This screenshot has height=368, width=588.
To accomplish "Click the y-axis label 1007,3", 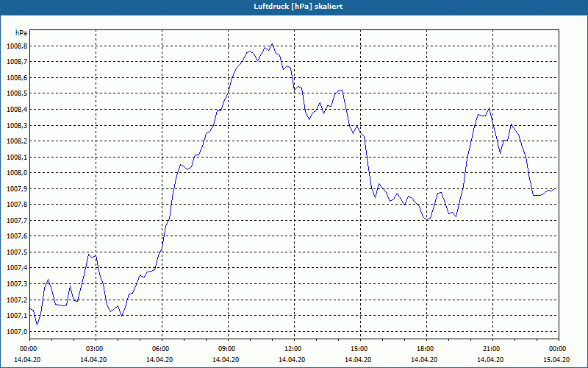I will click(16, 284).
